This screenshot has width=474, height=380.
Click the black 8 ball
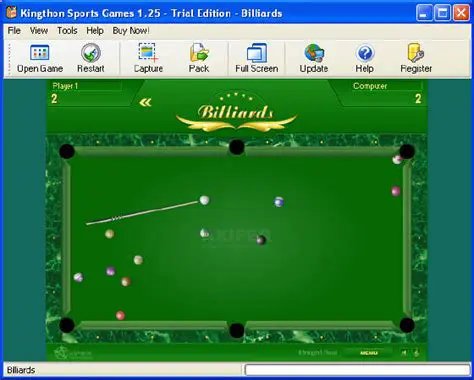[x=261, y=240]
